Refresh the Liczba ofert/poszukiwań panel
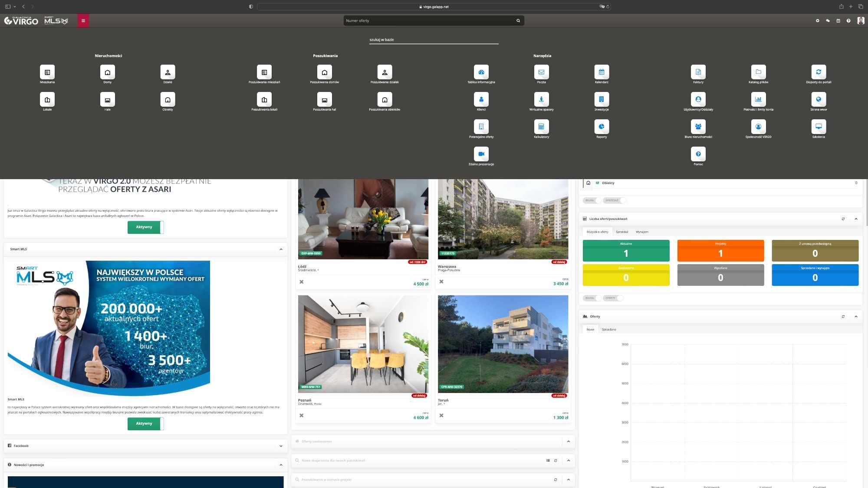 coord(843,219)
